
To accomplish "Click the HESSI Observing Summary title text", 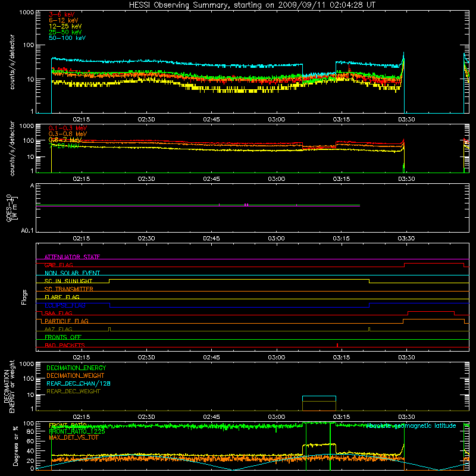I will [252, 5].
